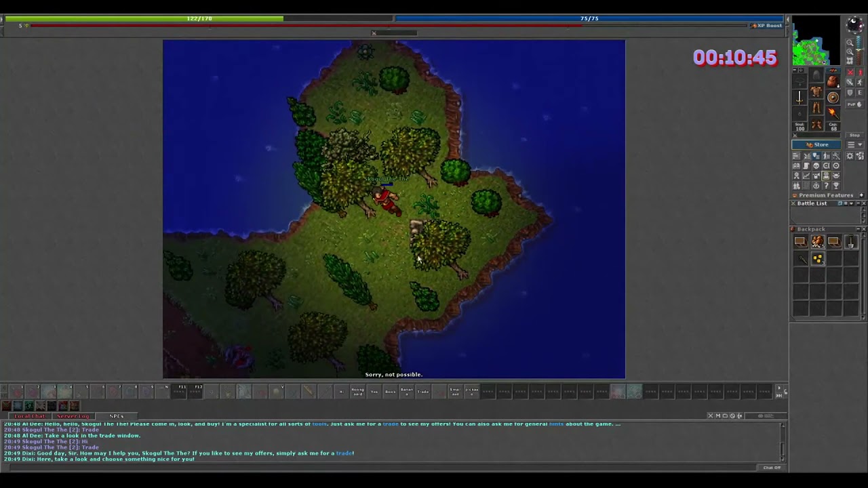868x488 pixels.
Task: Select the equipped leather legs slot
Action: (x=816, y=108)
